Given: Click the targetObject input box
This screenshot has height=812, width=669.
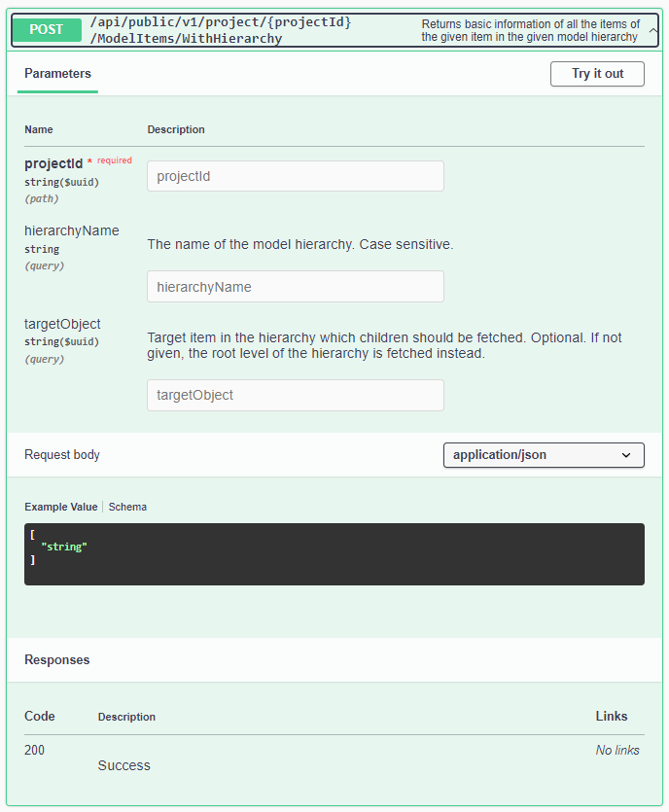Looking at the screenshot, I should pos(295,395).
